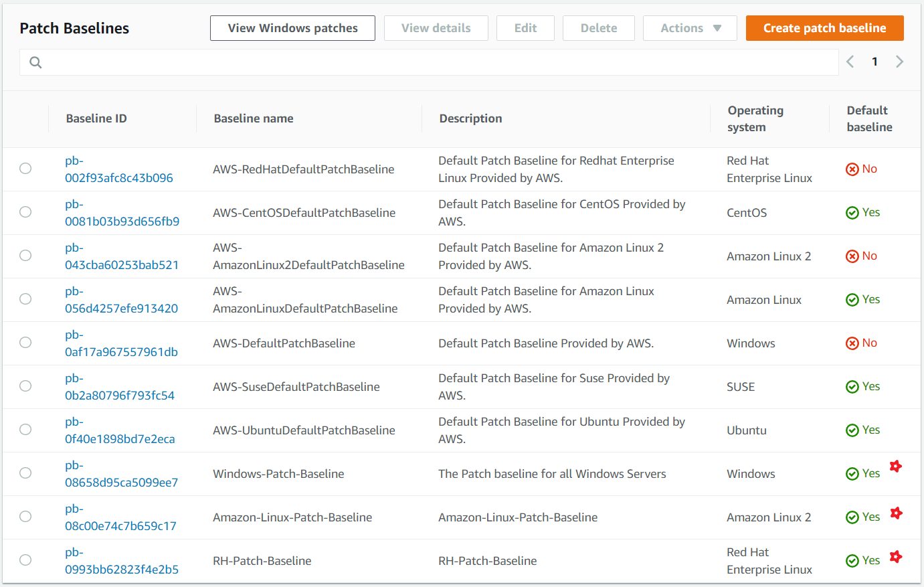Click green check icon in SUSE row

pyautogui.click(x=852, y=387)
